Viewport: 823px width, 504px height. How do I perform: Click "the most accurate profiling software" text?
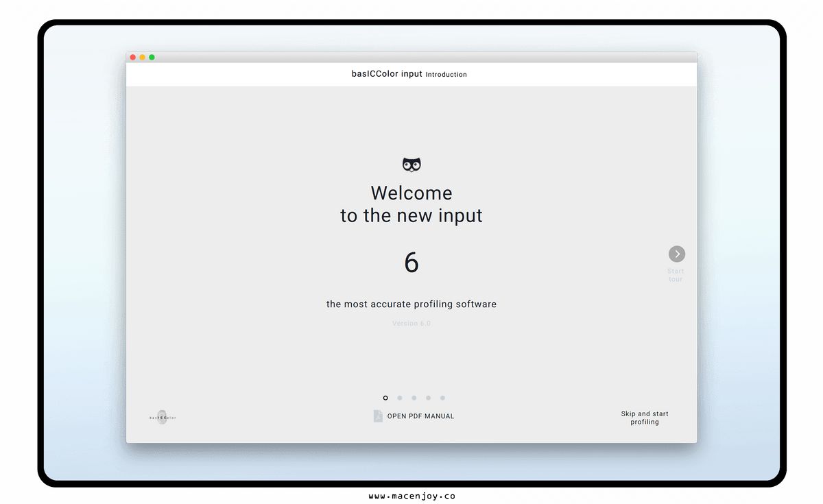tap(411, 304)
